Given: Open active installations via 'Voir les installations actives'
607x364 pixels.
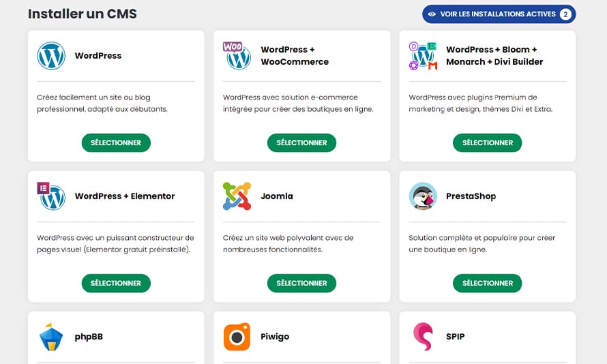Looking at the screenshot, I should tap(499, 14).
